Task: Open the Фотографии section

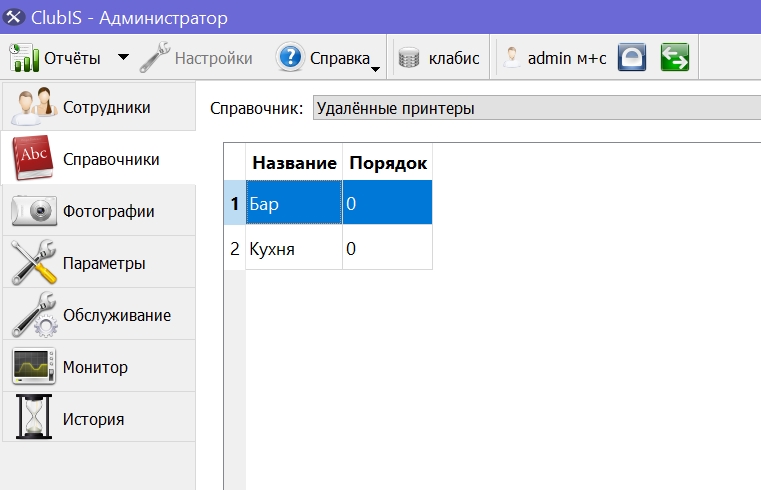Action: click(x=99, y=211)
